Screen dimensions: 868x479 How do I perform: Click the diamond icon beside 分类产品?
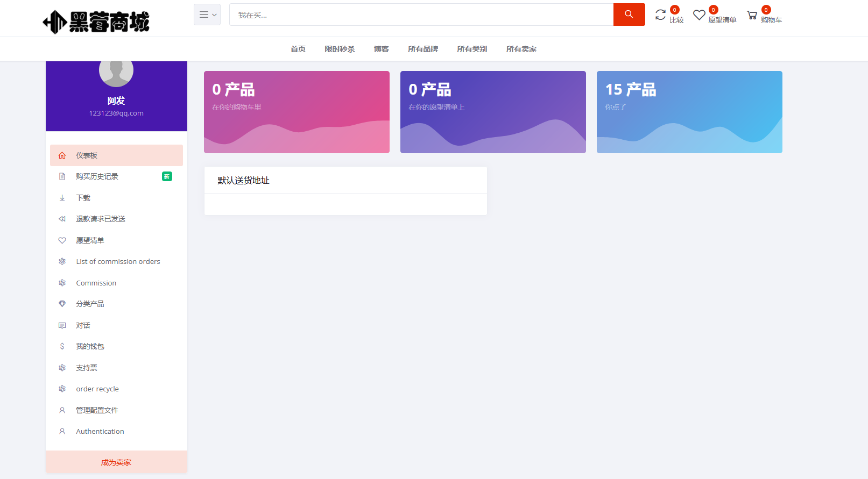[x=62, y=304]
